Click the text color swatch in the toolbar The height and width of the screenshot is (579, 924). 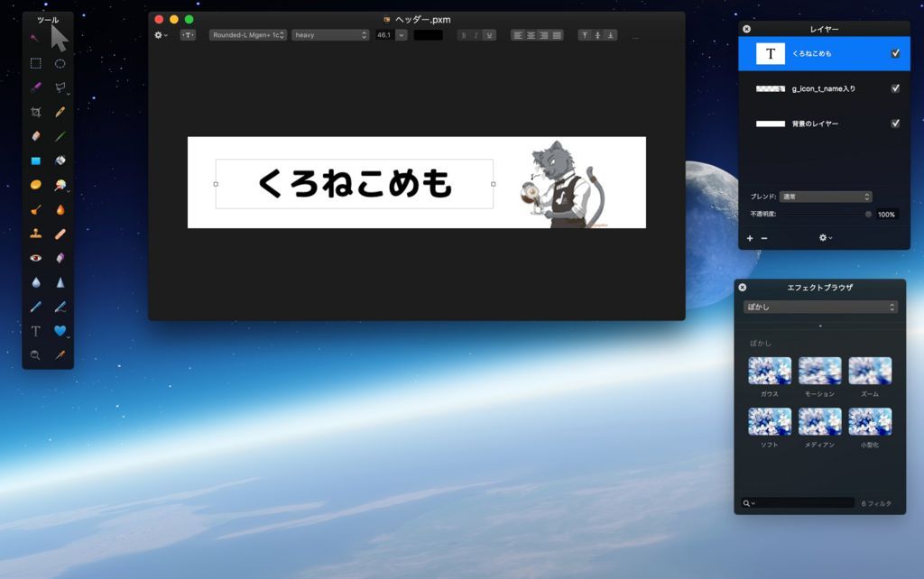428,34
